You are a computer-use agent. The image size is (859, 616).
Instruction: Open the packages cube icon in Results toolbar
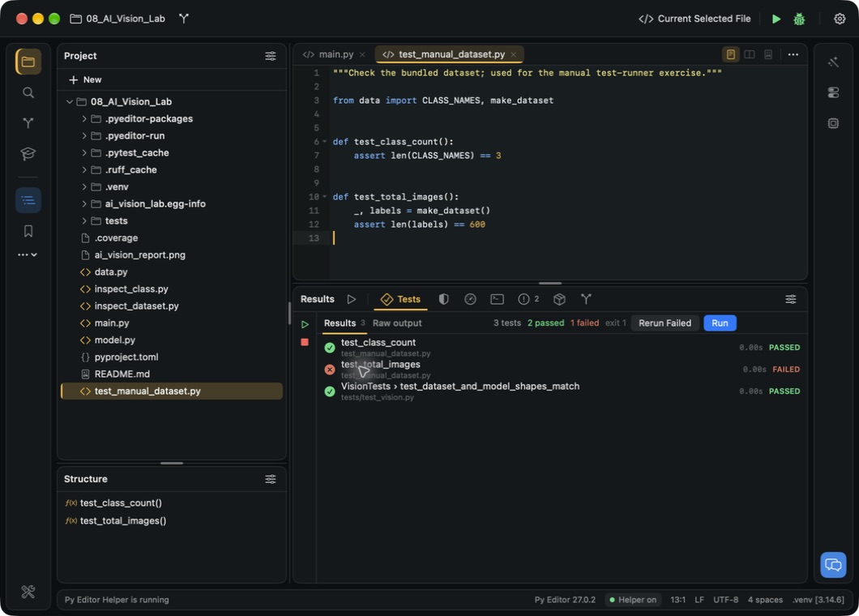coord(559,299)
